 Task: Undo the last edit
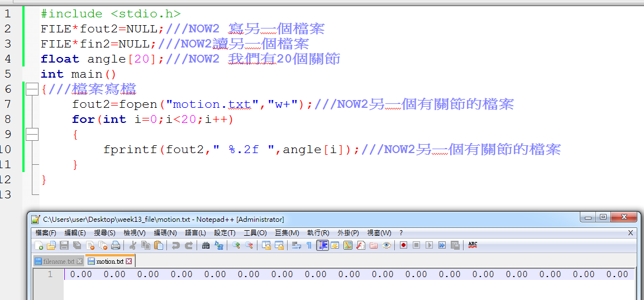point(176,245)
